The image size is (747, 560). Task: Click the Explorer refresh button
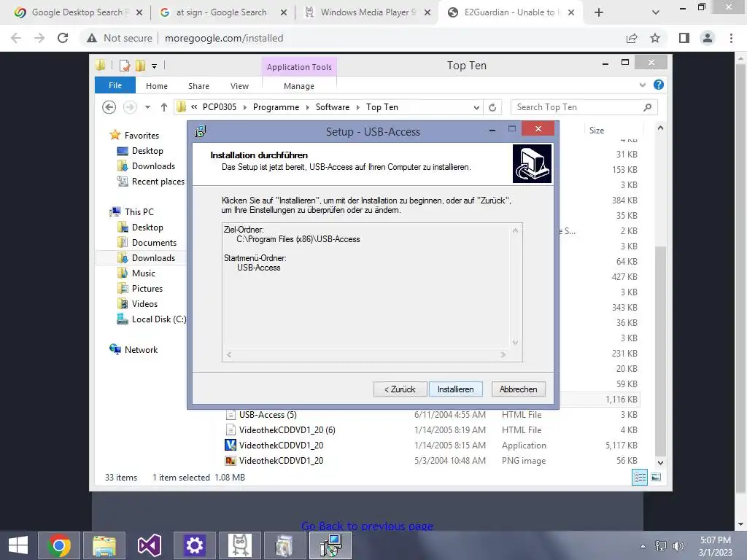coord(492,108)
